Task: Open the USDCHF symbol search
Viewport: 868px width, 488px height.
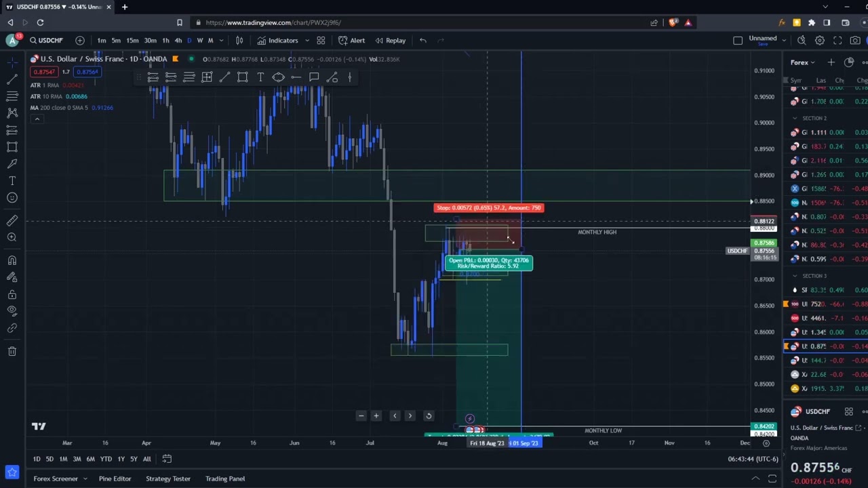Action: [x=46, y=41]
